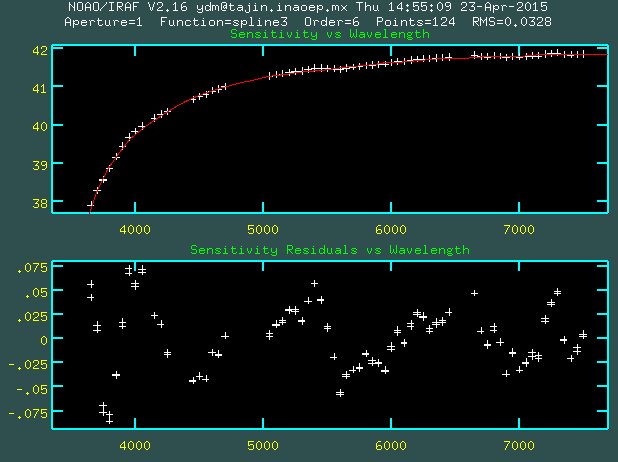The height and width of the screenshot is (462, 618).
Task: Click the '38' y-axis label in sensitivity plot
Action: coord(40,203)
